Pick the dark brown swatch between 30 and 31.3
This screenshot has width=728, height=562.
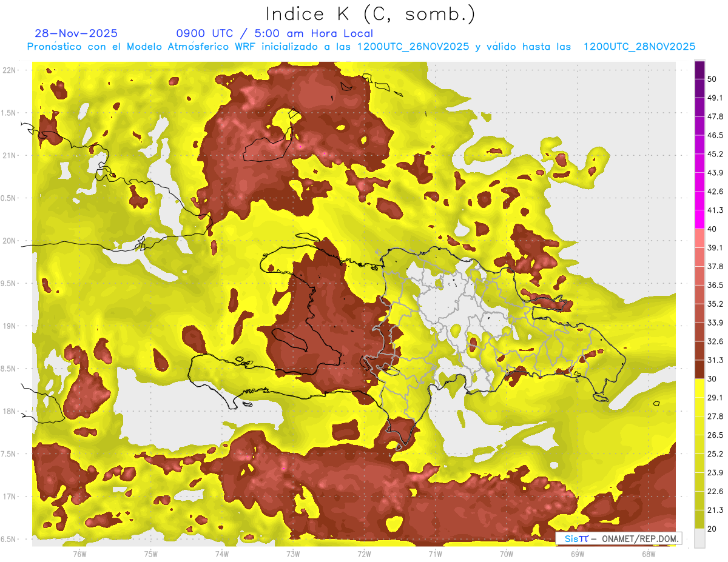(x=699, y=369)
